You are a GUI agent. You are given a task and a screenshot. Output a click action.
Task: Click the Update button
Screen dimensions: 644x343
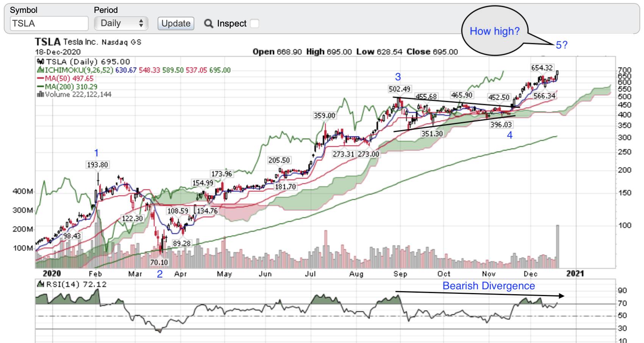176,23
